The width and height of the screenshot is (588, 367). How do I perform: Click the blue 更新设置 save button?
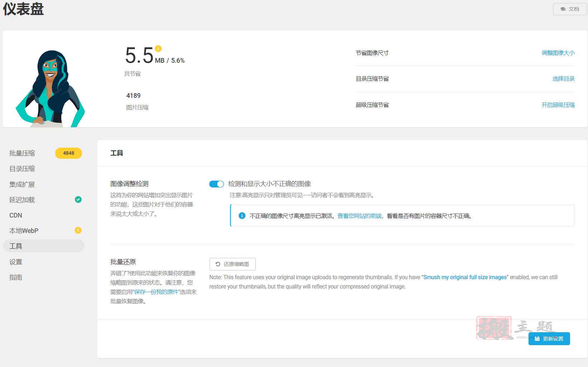coord(549,339)
